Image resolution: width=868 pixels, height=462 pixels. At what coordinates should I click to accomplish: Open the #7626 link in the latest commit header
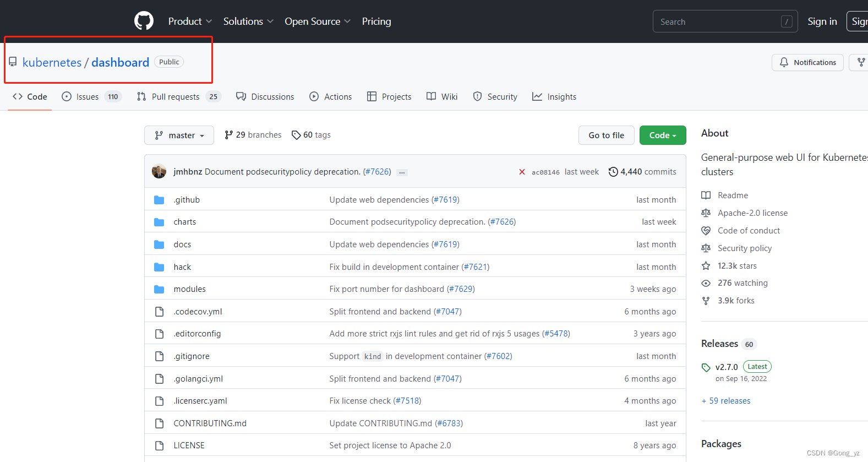click(x=377, y=172)
